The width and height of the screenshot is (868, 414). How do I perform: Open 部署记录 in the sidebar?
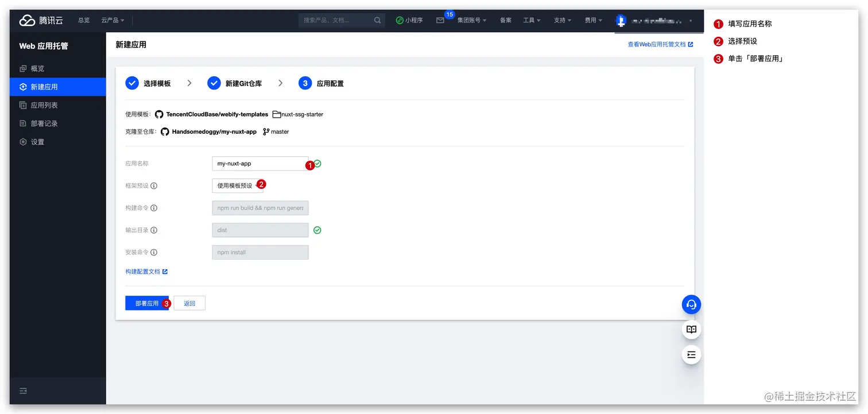coord(58,123)
